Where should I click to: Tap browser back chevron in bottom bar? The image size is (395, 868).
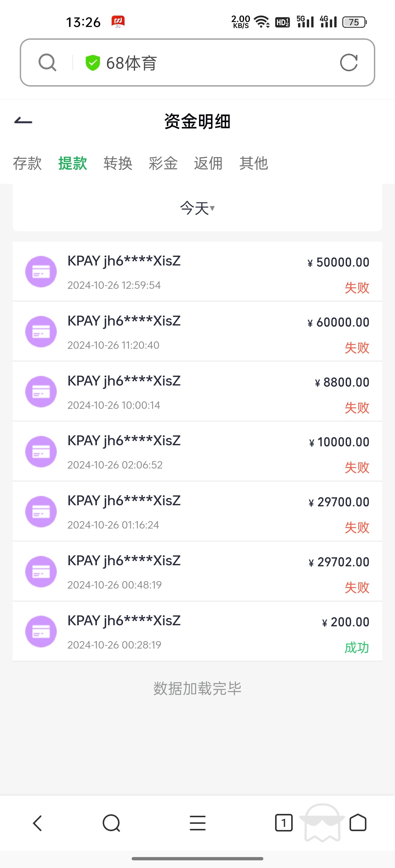(x=37, y=823)
